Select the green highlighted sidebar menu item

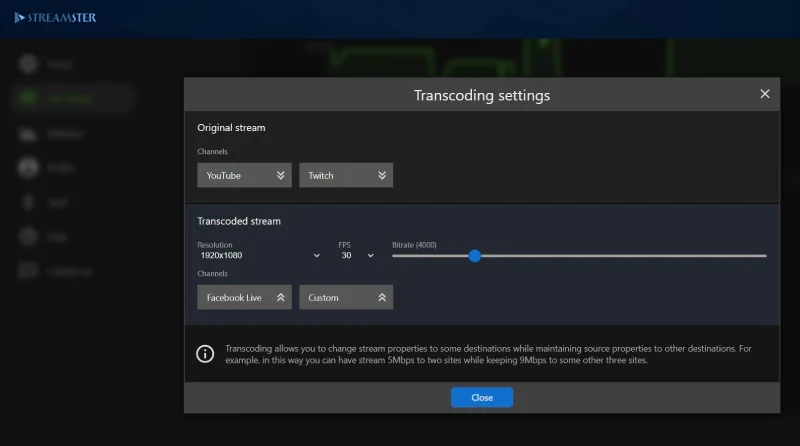72,98
